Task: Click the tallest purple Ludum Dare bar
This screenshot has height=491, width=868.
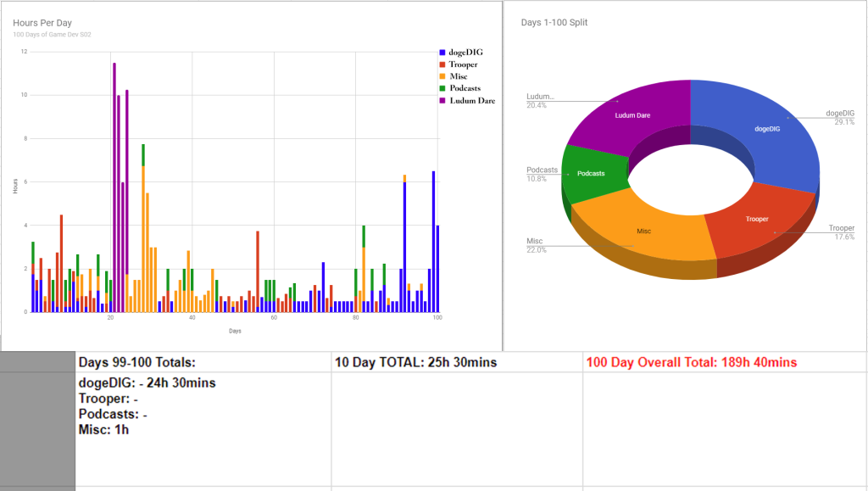Action: 114,187
